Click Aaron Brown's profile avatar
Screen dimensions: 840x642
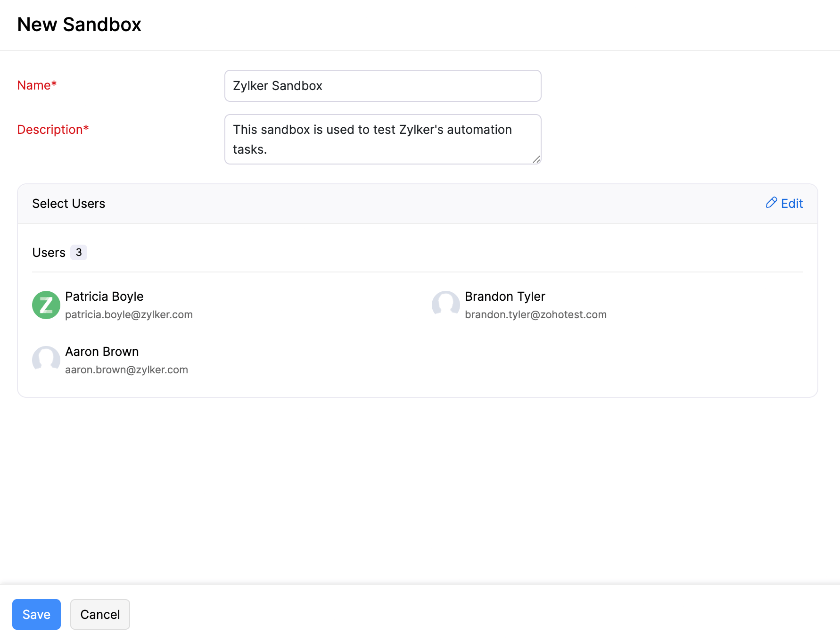click(46, 360)
